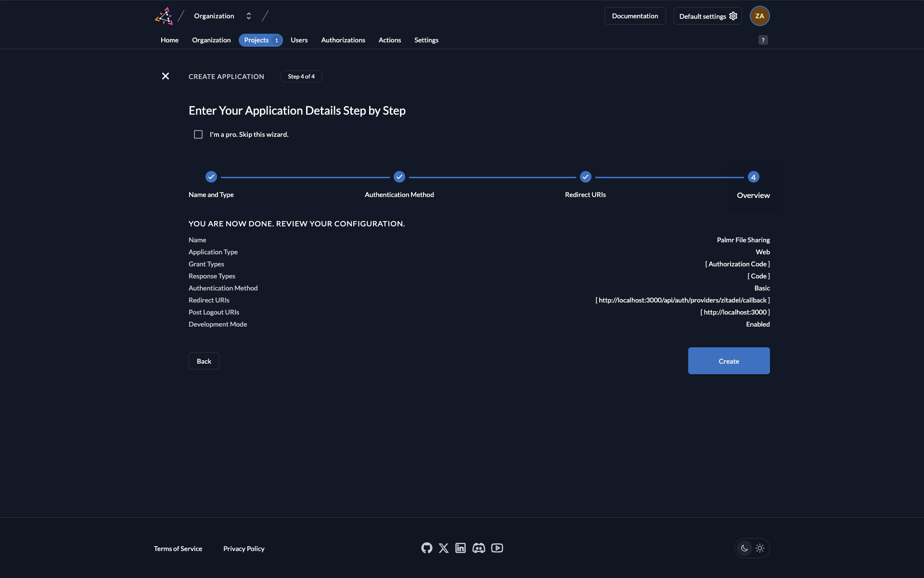Click the 'http://localhost:3000' post logout URI
The height and width of the screenshot is (578, 924).
click(735, 312)
